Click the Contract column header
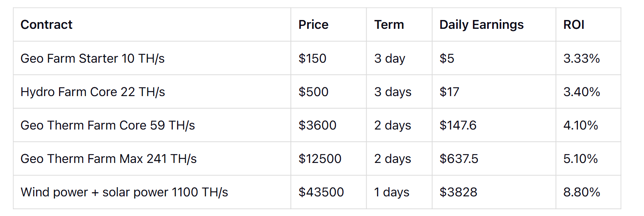The height and width of the screenshot is (216, 644). tap(46, 25)
